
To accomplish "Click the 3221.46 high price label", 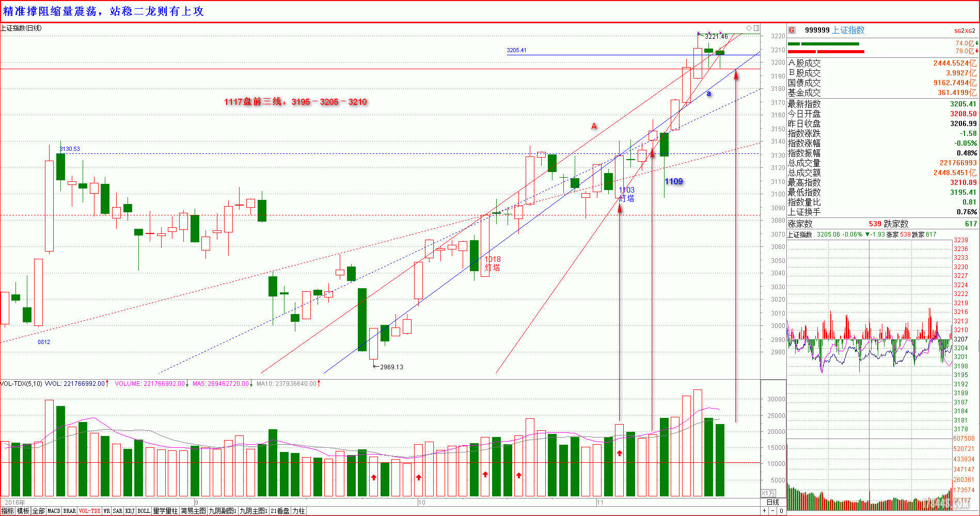I will tap(717, 37).
